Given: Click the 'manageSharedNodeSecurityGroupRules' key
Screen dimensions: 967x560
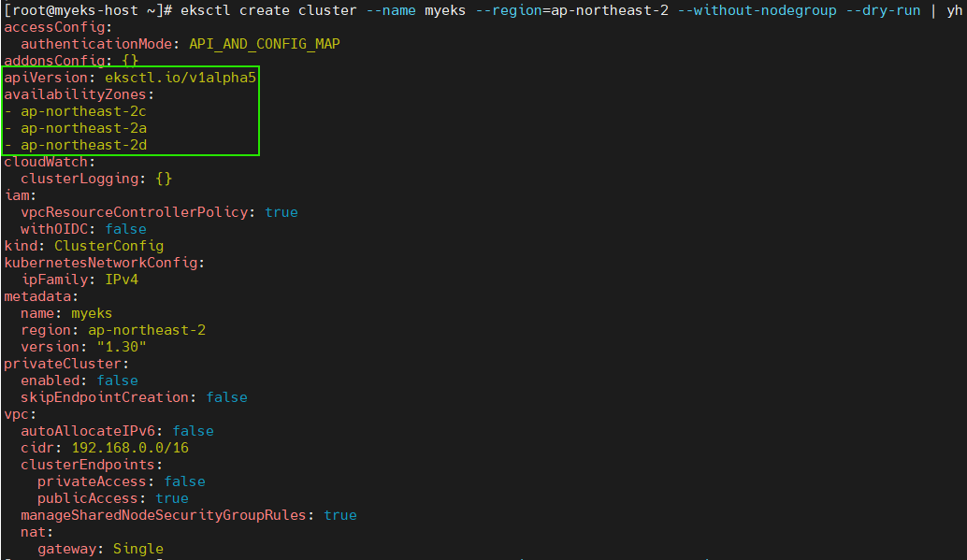Looking at the screenshot, I should click(x=163, y=515).
